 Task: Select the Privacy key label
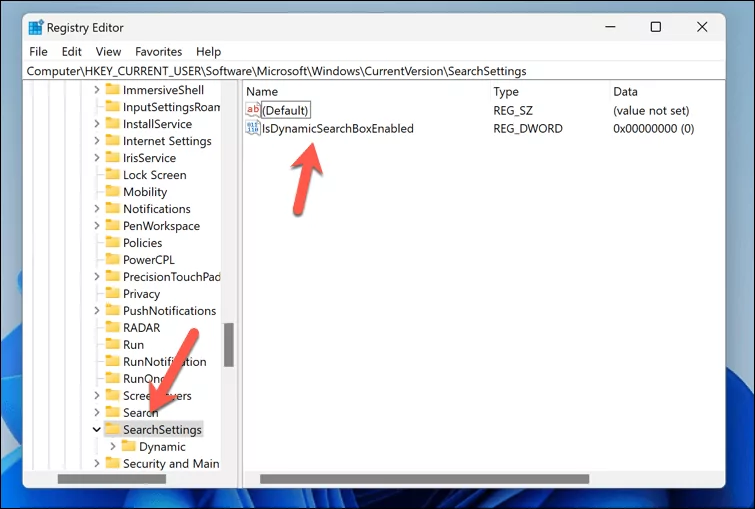[142, 294]
